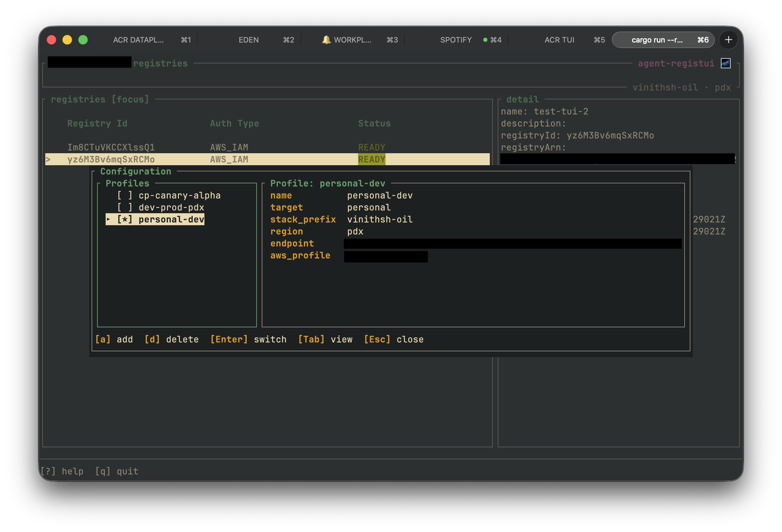Screen dimensions: 782x532
Task: Toggle the cp-canary-alpha profile checkbox
Action: click(125, 195)
